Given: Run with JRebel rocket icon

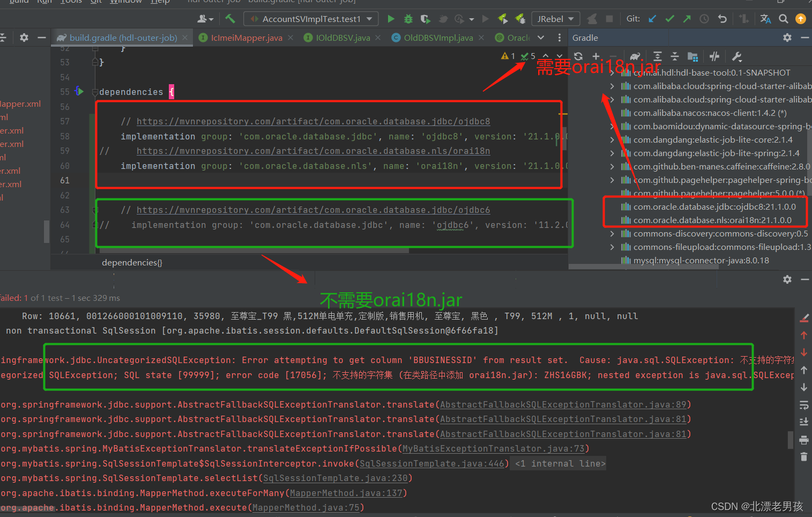Looking at the screenshot, I should 503,19.
